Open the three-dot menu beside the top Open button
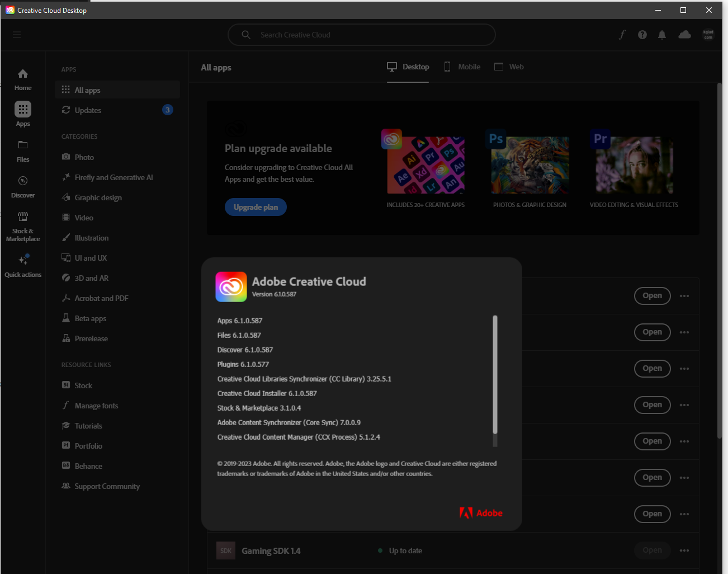This screenshot has width=728, height=574. [x=684, y=295]
